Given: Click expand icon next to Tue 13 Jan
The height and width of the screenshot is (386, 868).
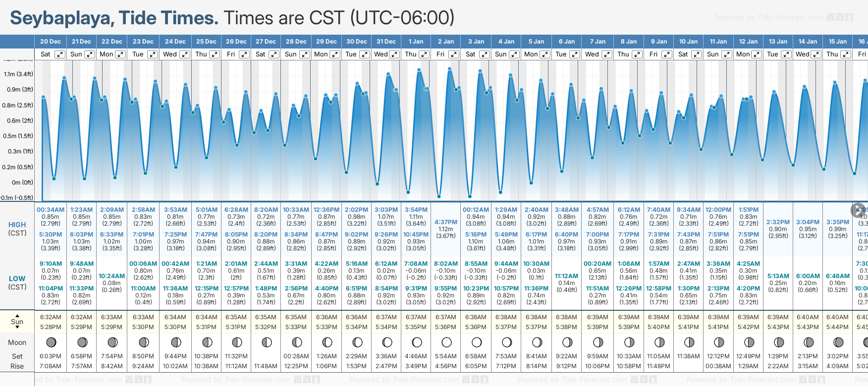Looking at the screenshot, I should [x=786, y=54].
